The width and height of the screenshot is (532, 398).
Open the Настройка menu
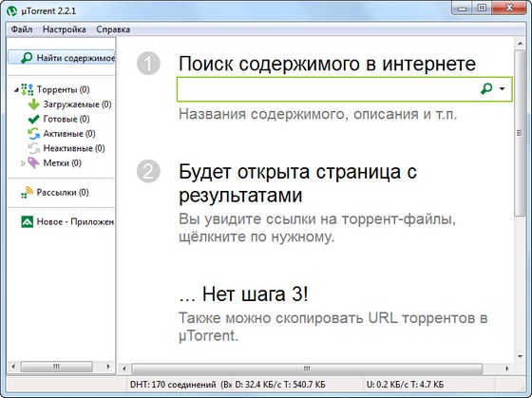tap(65, 29)
